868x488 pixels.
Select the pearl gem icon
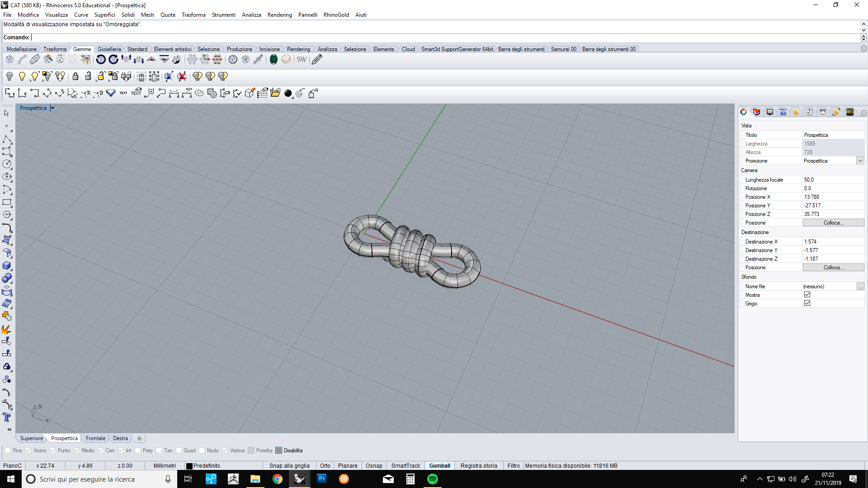click(286, 59)
